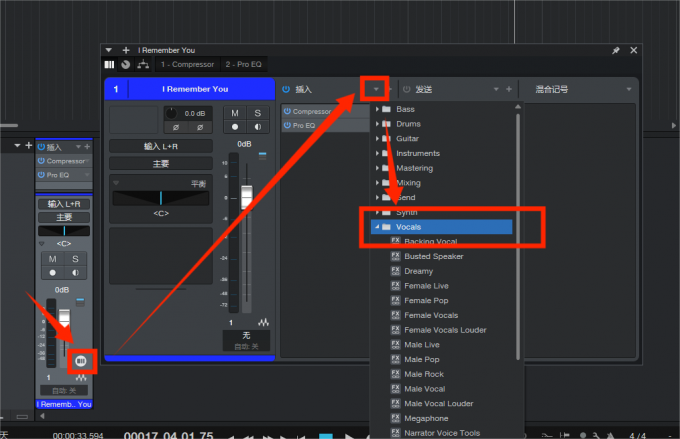Image resolution: width=680 pixels, height=439 pixels.
Task: Stop playback with the blue stop button
Action: pos(326,436)
